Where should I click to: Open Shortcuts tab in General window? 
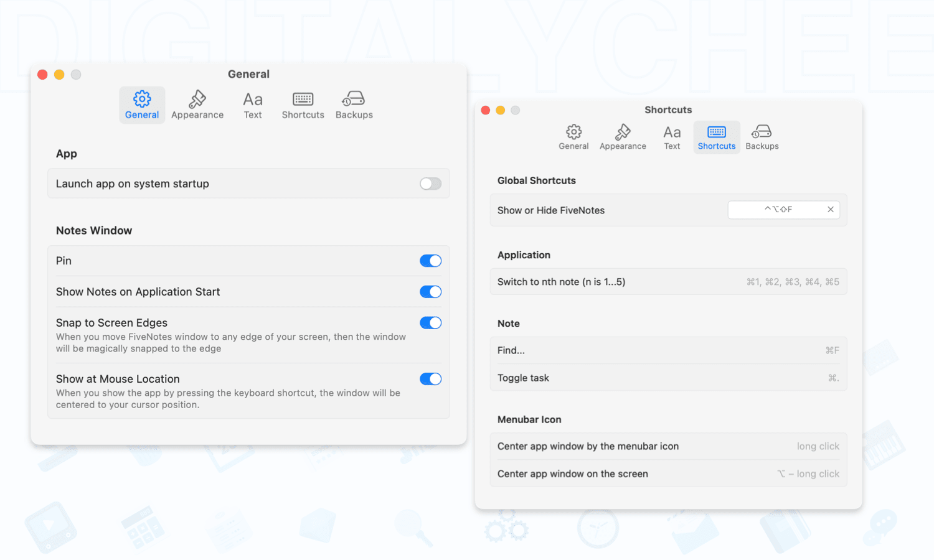tap(303, 105)
